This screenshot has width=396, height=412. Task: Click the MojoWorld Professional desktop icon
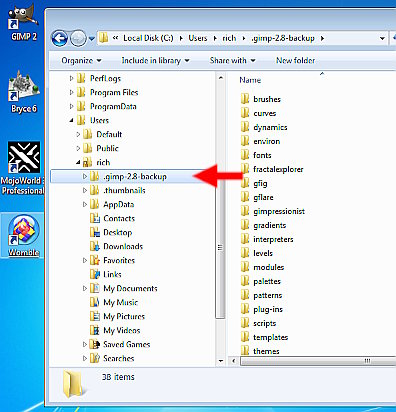(x=23, y=168)
